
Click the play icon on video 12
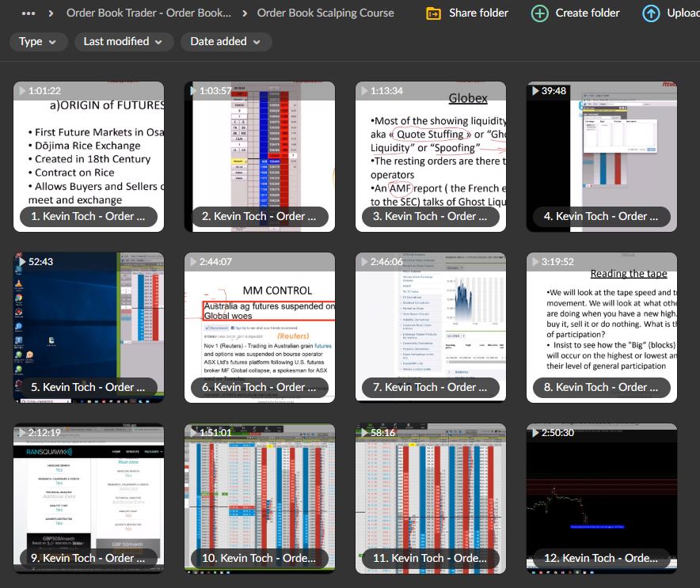535,432
